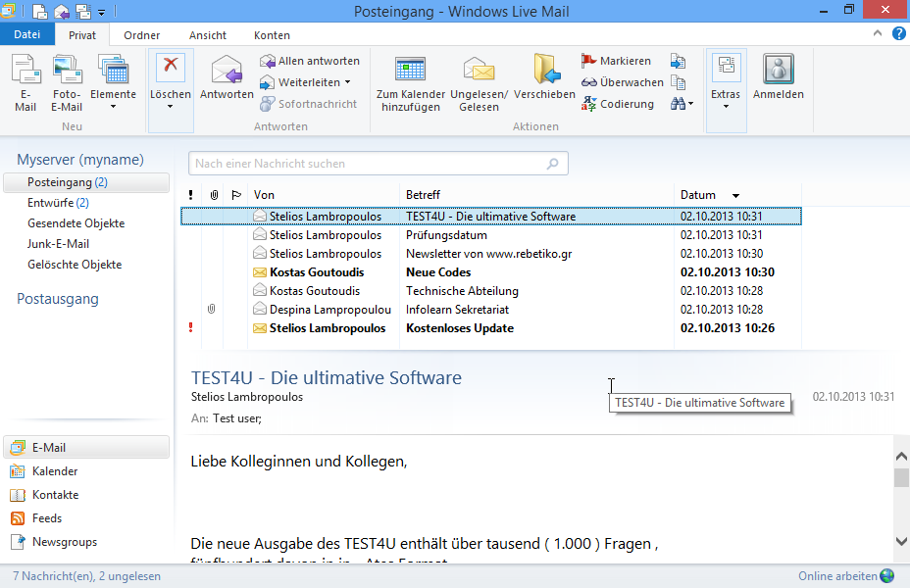The image size is (910, 588).
Task: Switch to the Ordner tab
Action: click(x=141, y=35)
